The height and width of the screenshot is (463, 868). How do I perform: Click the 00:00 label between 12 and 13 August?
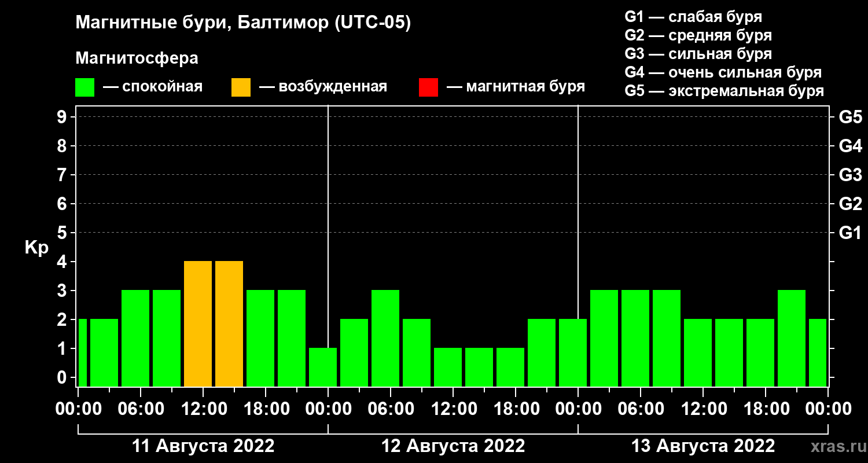(x=578, y=409)
